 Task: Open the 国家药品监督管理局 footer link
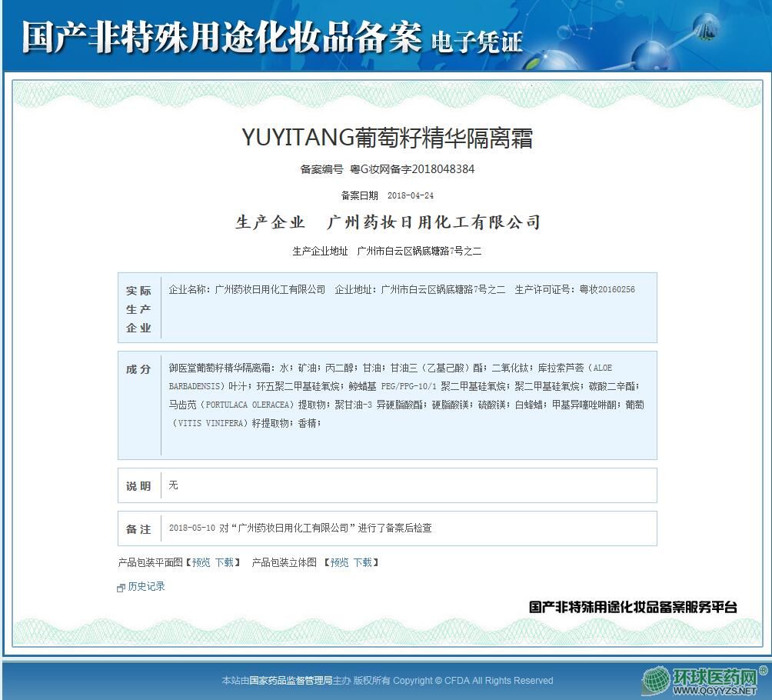tap(291, 681)
